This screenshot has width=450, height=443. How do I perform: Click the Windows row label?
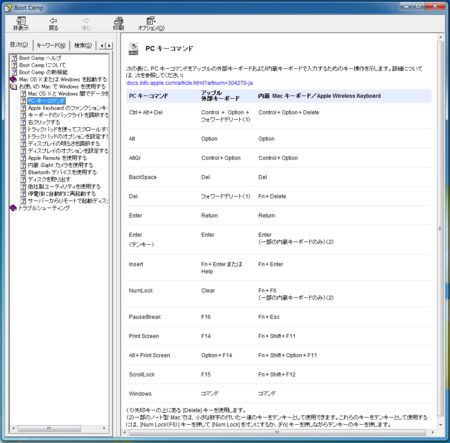pyautogui.click(x=140, y=394)
